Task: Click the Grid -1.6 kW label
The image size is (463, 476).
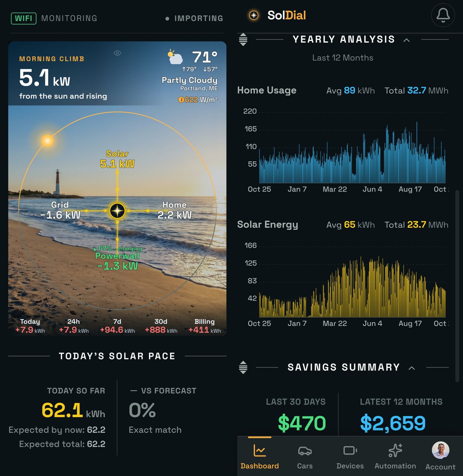Action: coord(60,210)
